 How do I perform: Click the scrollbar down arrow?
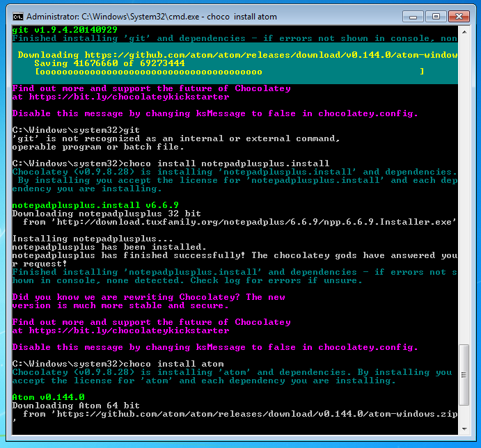tap(464, 429)
